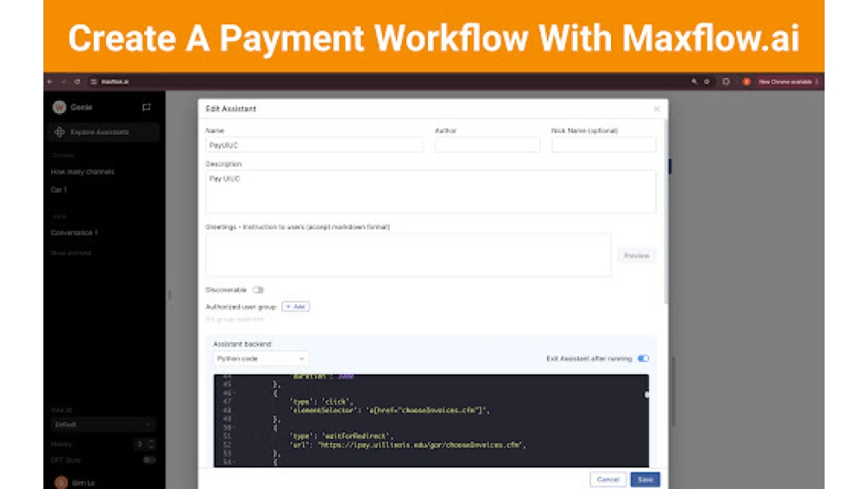Open the Default dropdown in the sidebar

[x=103, y=424]
